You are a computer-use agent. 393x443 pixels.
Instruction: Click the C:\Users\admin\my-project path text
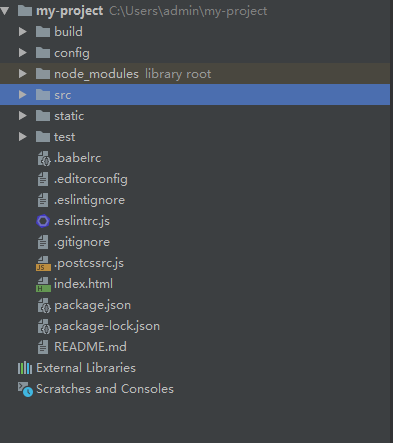(x=188, y=11)
